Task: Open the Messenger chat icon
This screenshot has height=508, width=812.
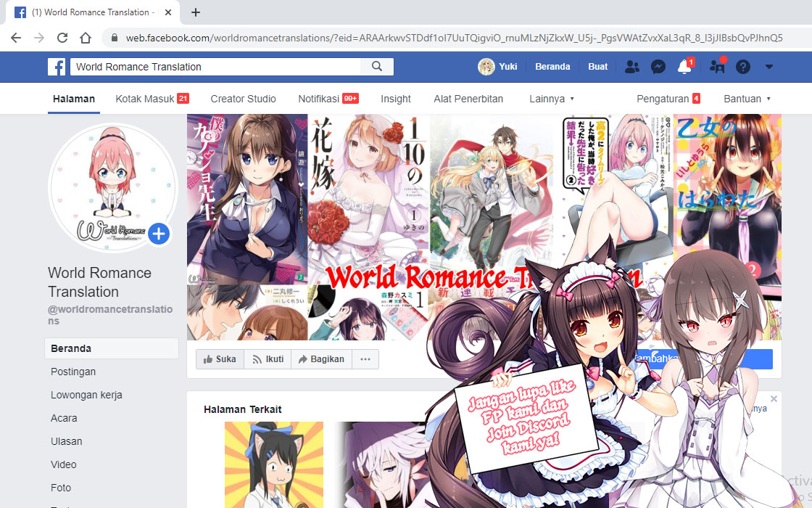Action: click(x=658, y=66)
